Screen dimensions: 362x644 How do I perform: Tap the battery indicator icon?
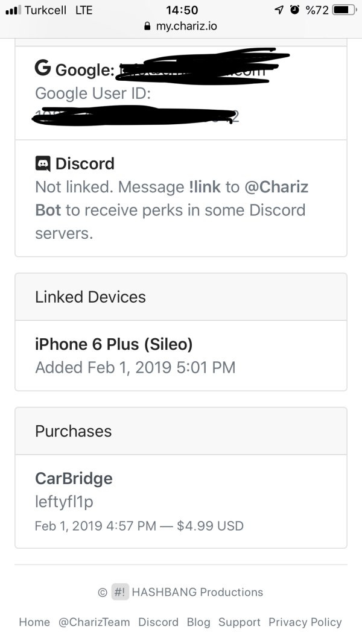tap(344, 10)
